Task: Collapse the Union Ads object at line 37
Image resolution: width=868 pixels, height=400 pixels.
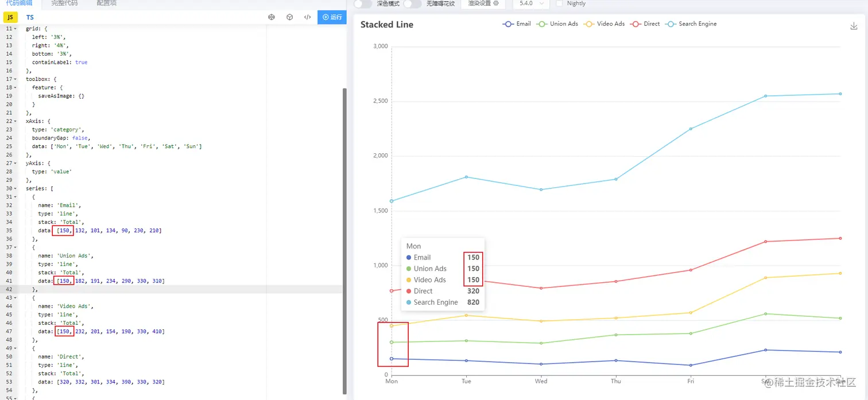Action: (15, 247)
